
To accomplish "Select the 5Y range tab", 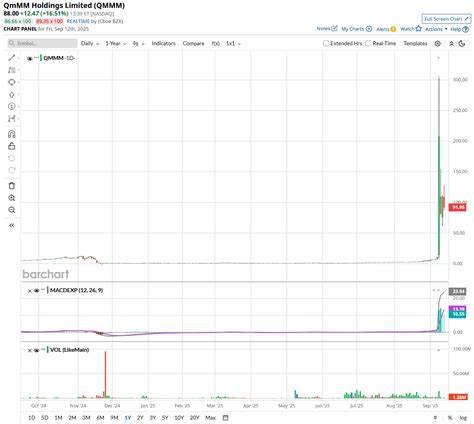I will pos(165,418).
